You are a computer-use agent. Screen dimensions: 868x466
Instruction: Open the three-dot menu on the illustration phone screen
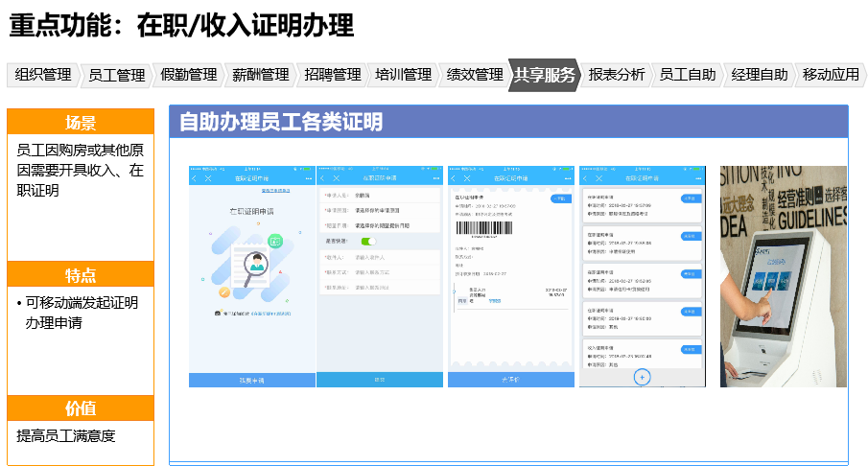(x=308, y=178)
